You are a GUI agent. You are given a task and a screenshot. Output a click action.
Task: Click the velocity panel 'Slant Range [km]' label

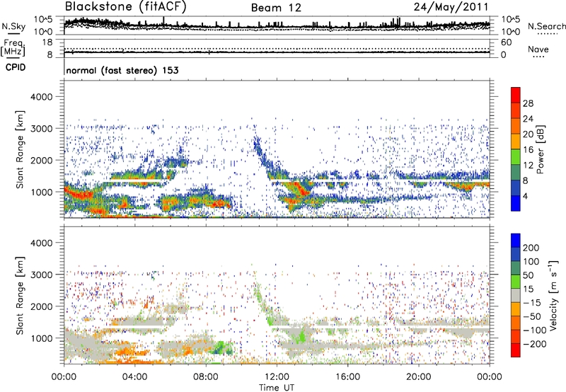(x=20, y=295)
